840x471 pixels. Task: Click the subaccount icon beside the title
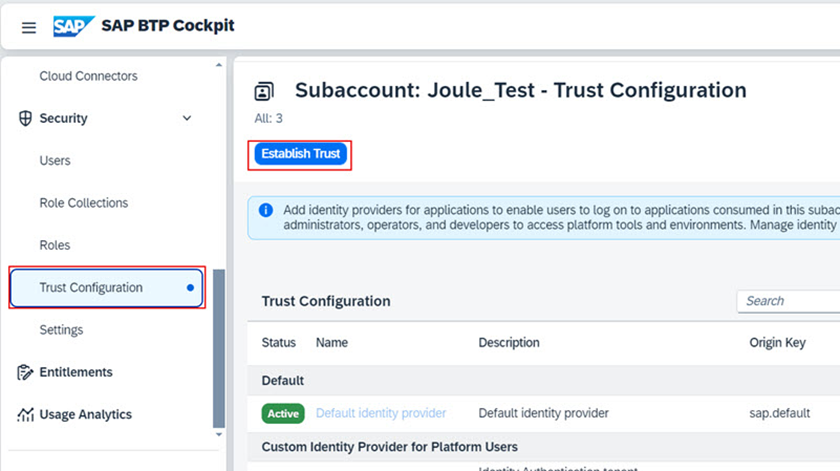point(265,92)
